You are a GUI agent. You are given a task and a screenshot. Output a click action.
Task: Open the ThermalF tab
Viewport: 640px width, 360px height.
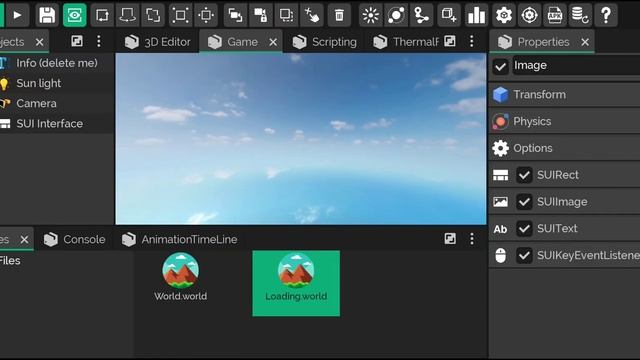click(407, 42)
